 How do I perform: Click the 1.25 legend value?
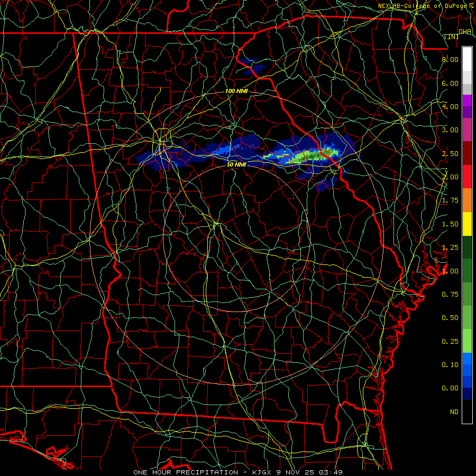coord(450,248)
